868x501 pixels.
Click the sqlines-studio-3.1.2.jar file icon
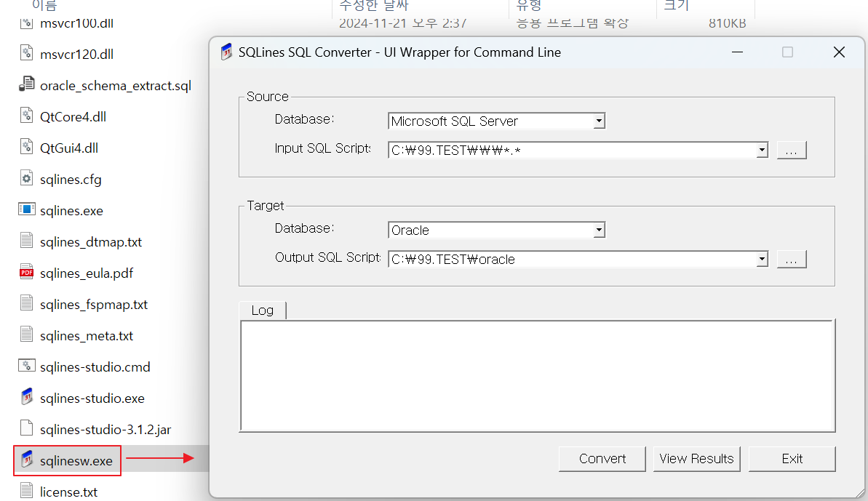pos(27,428)
